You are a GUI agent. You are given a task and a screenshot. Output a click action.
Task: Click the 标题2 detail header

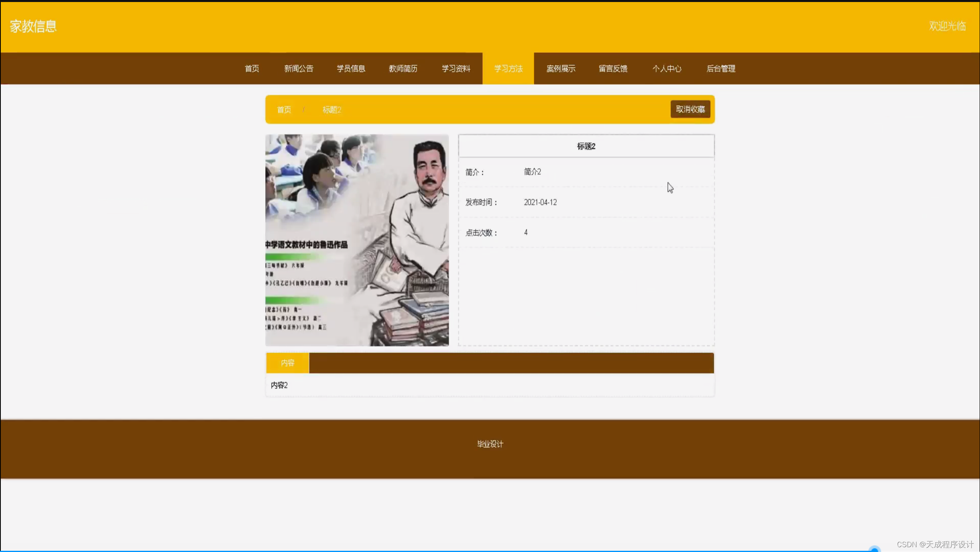(x=586, y=146)
